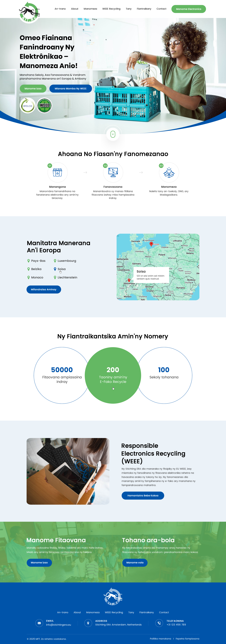
Task: Click the 100 Sekoly tohanana circle
Action: coord(164,375)
